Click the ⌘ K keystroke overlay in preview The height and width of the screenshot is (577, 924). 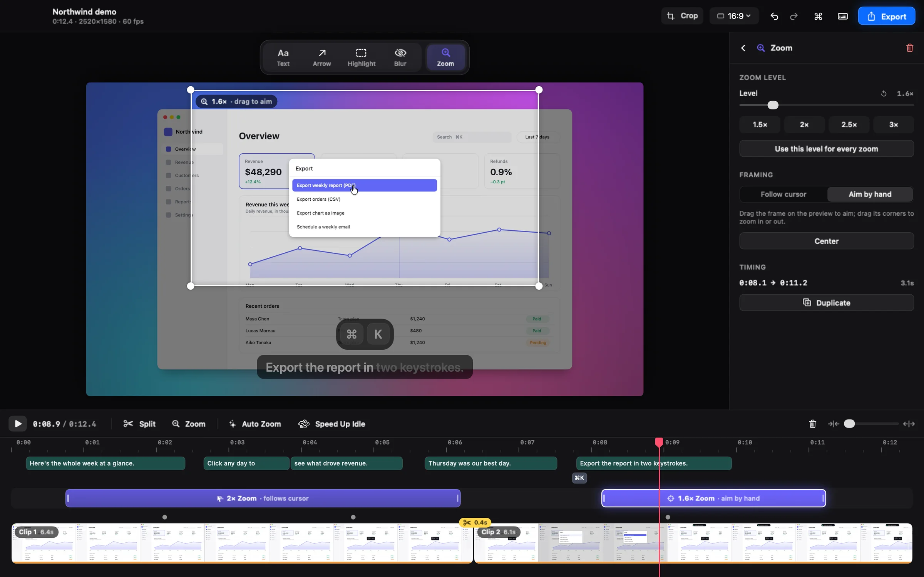365,334
